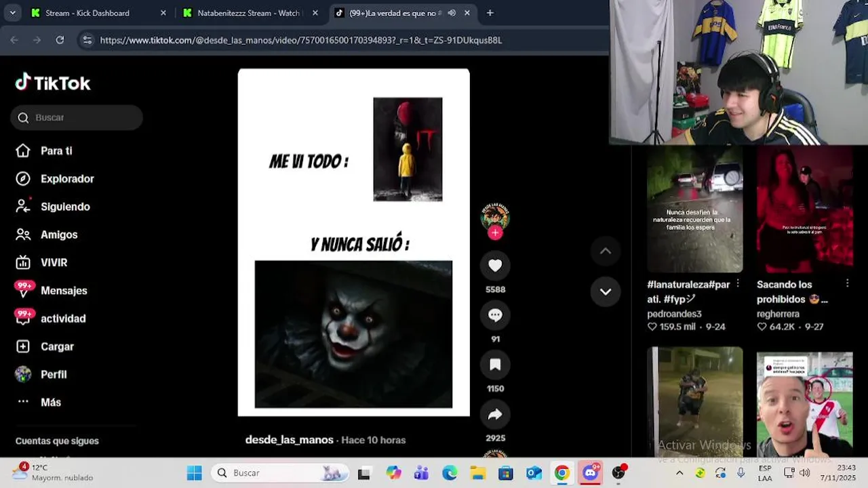Focus the TikTok Buscar search field
868x488 pixels.
tap(77, 117)
